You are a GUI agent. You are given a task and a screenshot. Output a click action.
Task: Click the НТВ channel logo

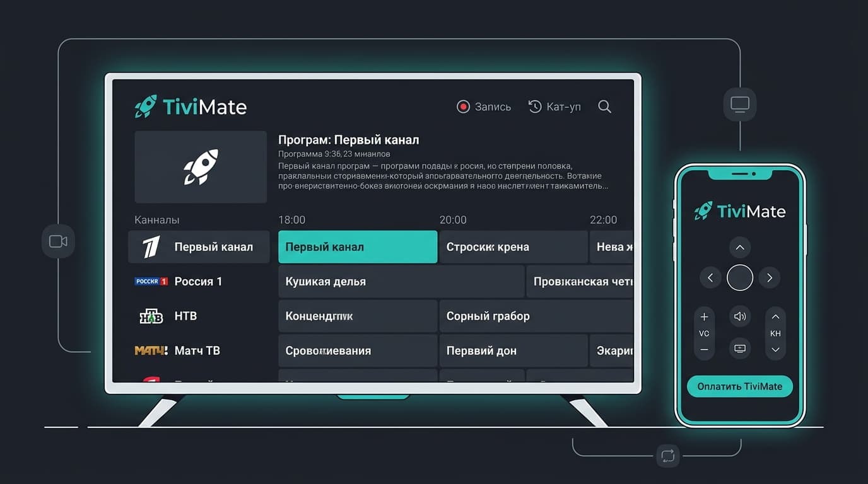pos(151,316)
